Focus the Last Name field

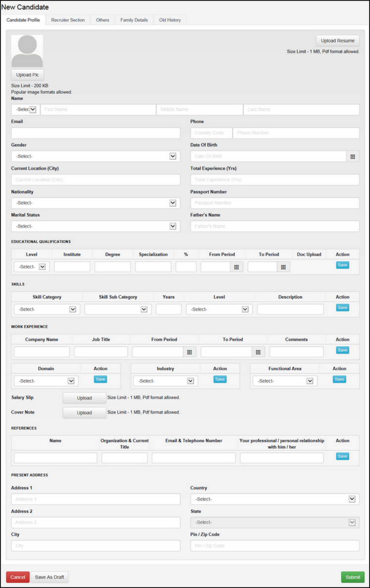click(x=301, y=109)
